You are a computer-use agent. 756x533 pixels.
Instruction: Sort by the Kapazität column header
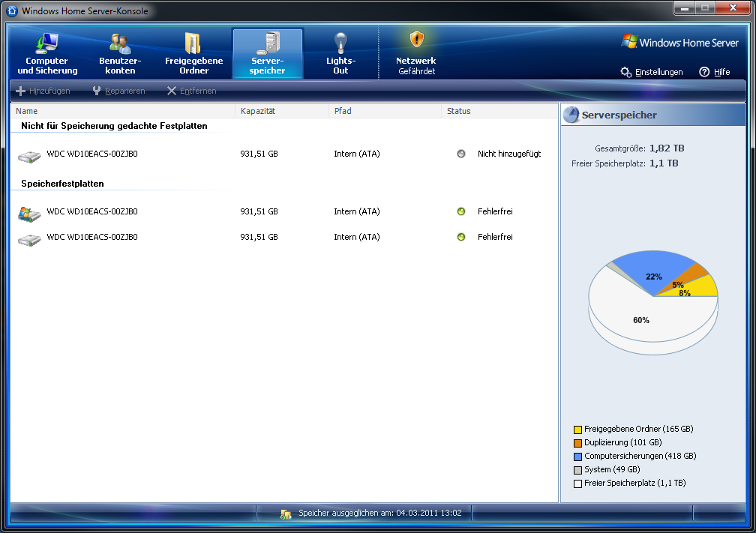click(x=282, y=111)
